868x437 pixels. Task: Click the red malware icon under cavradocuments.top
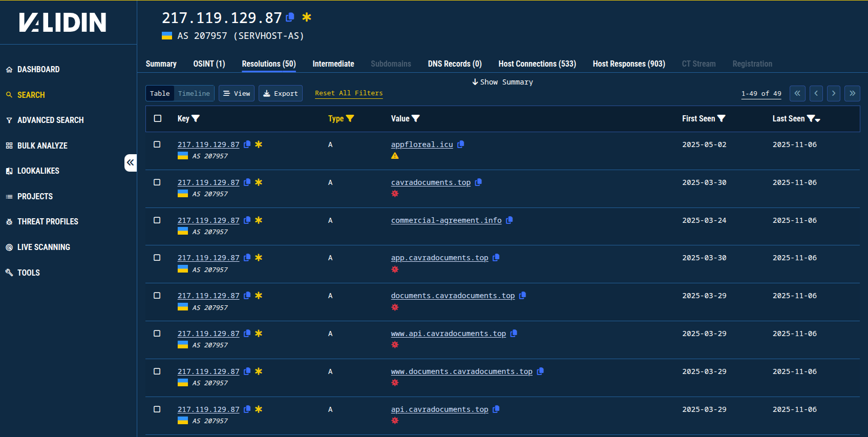395,194
